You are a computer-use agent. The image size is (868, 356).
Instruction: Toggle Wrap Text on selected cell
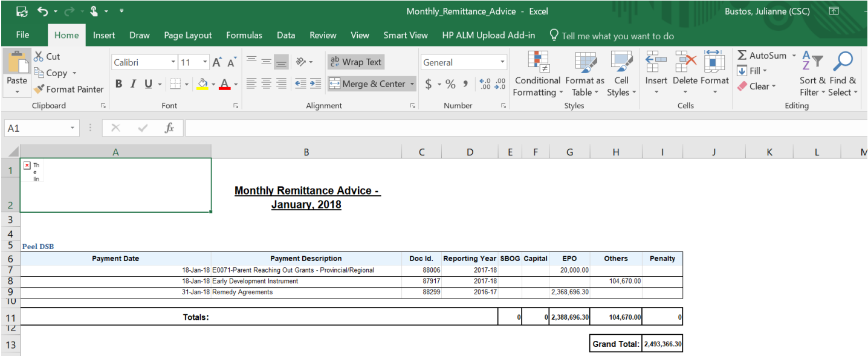[356, 62]
